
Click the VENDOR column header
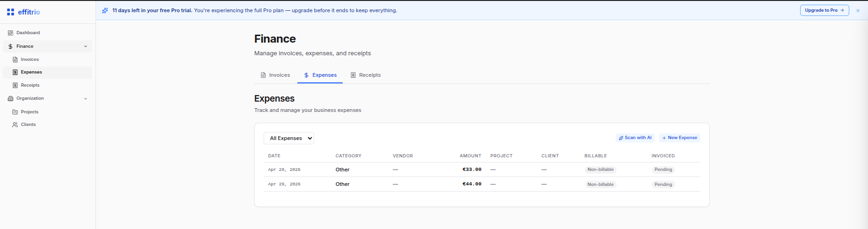403,156
